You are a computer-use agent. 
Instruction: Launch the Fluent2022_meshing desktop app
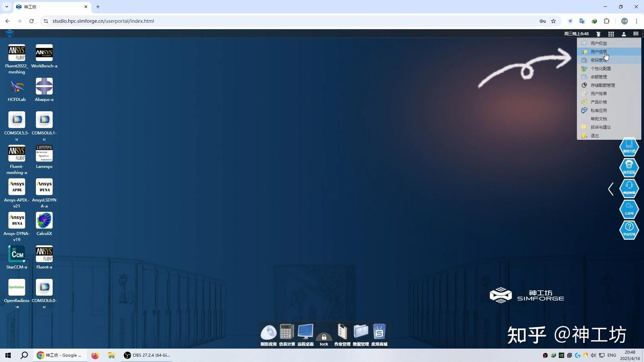tap(17, 53)
